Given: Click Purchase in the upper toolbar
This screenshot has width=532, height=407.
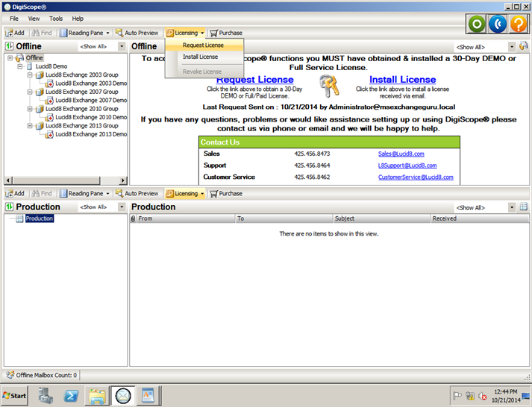Looking at the screenshot, I should [226, 33].
